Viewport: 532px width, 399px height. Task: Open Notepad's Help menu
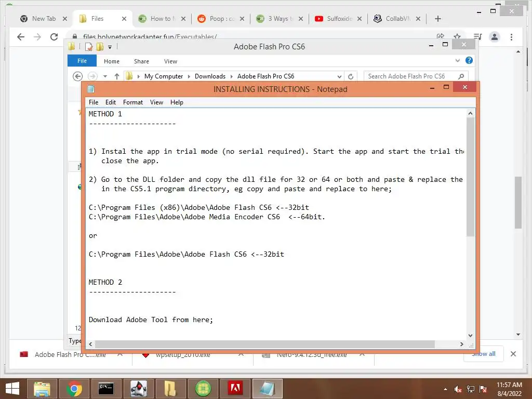(x=177, y=102)
